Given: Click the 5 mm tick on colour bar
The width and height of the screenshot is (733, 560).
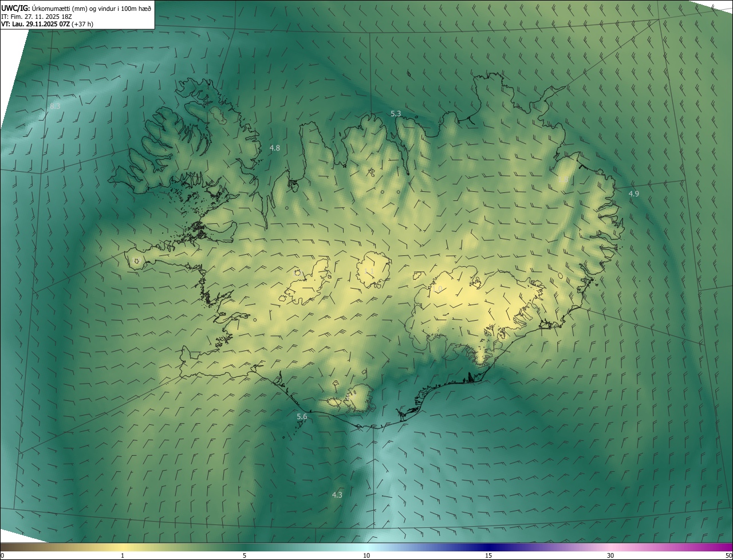Looking at the screenshot, I should [245, 555].
